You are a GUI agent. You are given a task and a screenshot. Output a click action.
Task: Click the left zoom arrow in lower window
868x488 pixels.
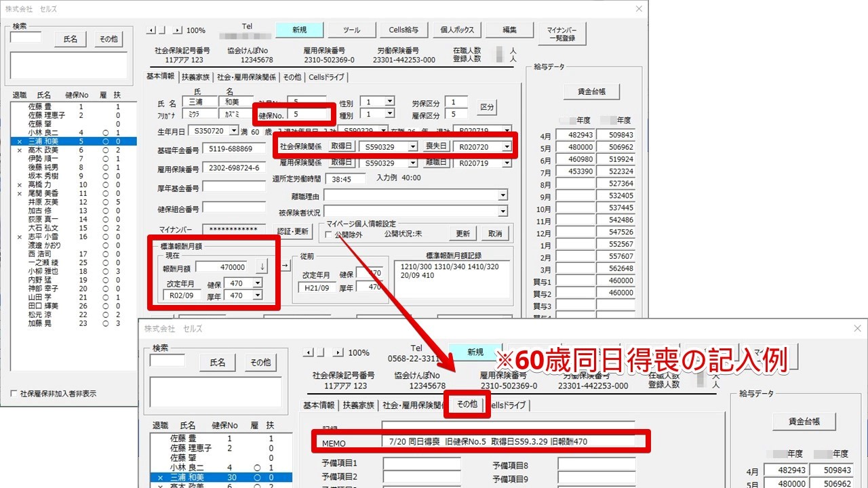[308, 352]
